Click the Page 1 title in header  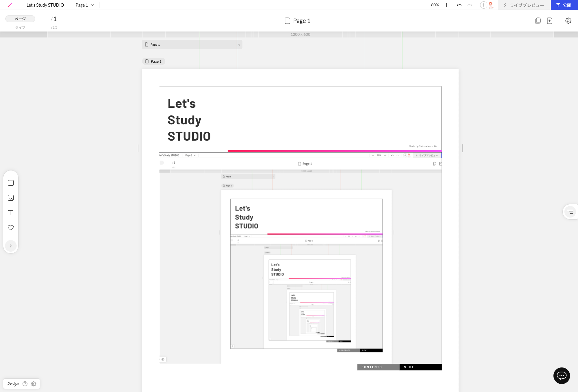(298, 21)
